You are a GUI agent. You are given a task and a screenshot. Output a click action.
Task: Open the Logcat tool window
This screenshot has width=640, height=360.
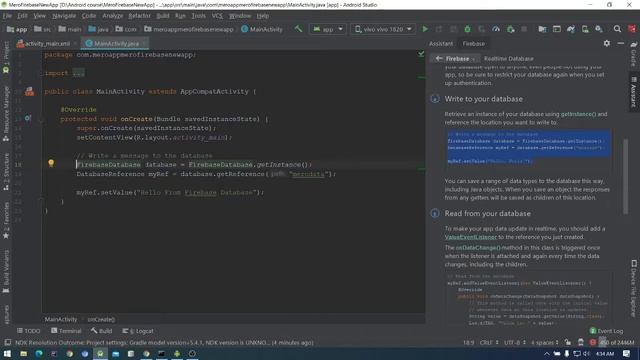tap(138, 331)
